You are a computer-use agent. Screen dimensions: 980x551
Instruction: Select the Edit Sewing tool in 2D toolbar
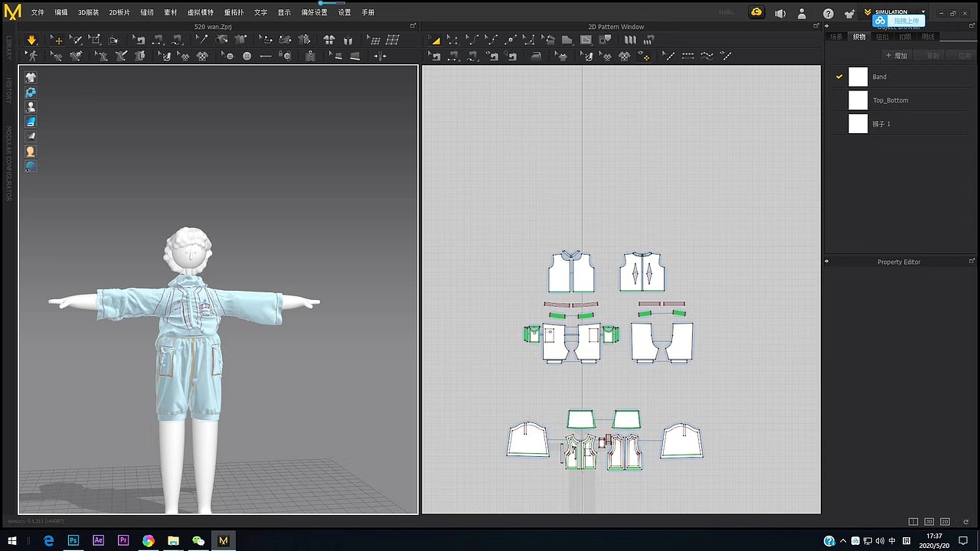coord(436,56)
